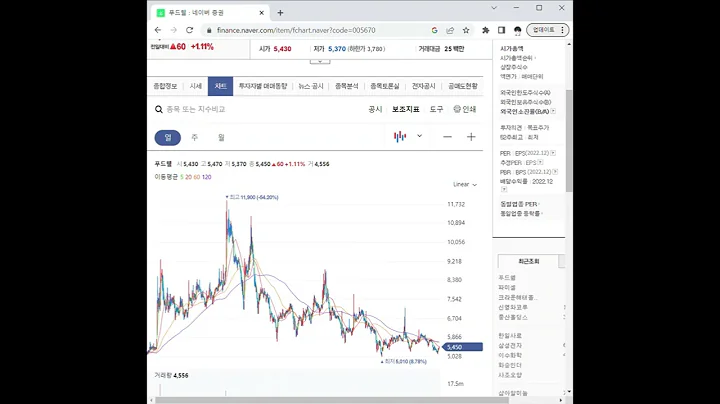Click the 업데이트 browser update button
Viewport: 720px width, 404px height.
[x=547, y=30]
